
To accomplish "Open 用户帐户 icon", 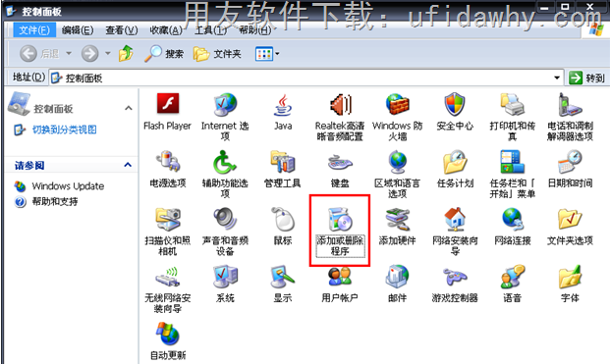I will 340,277.
